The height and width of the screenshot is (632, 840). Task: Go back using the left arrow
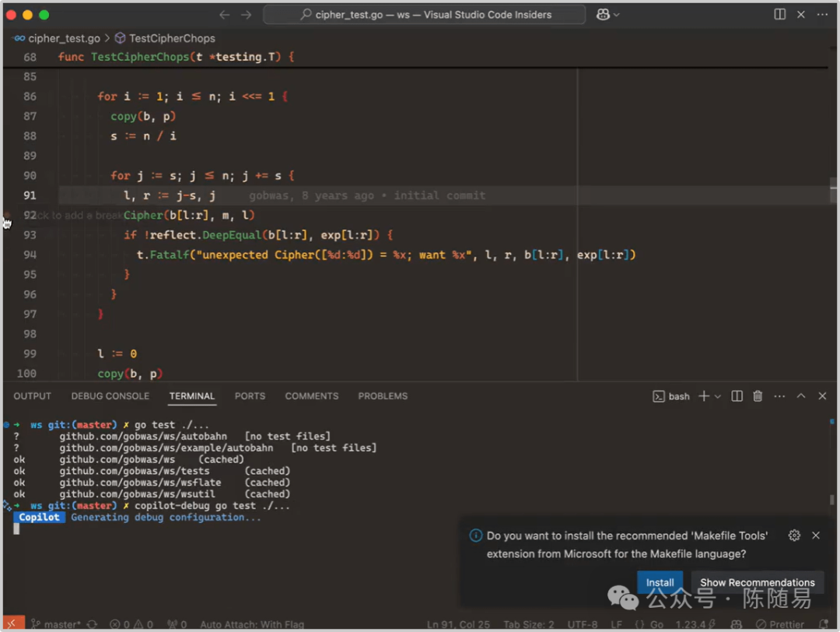[x=225, y=15]
